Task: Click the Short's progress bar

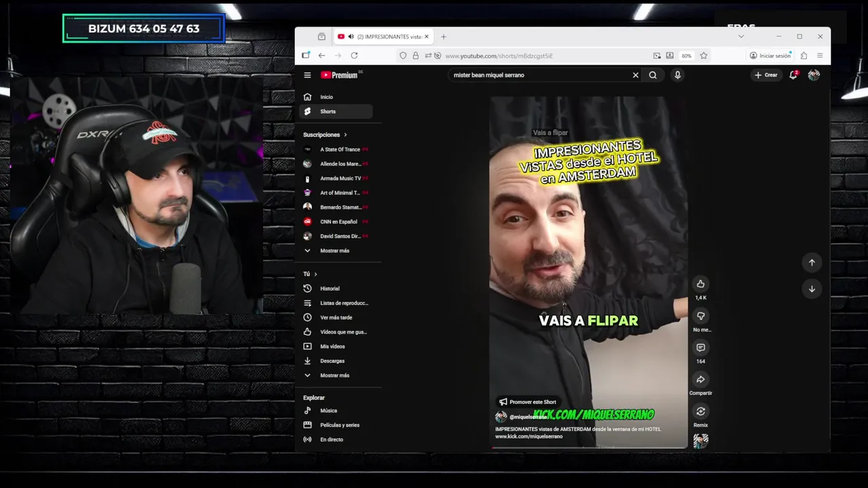Action: [x=589, y=447]
